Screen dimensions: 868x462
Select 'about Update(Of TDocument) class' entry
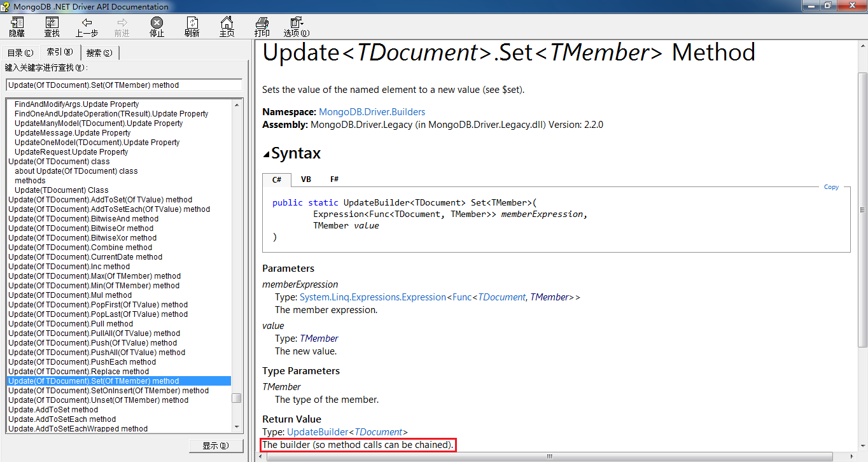click(76, 171)
